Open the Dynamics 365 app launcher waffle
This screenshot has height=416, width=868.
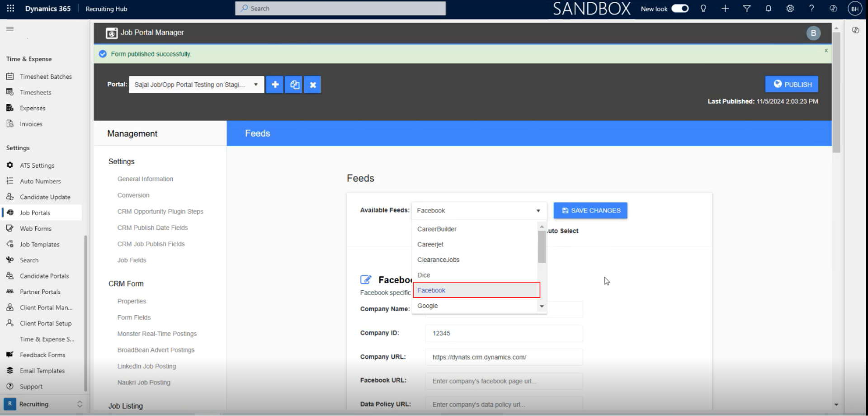[x=10, y=9]
